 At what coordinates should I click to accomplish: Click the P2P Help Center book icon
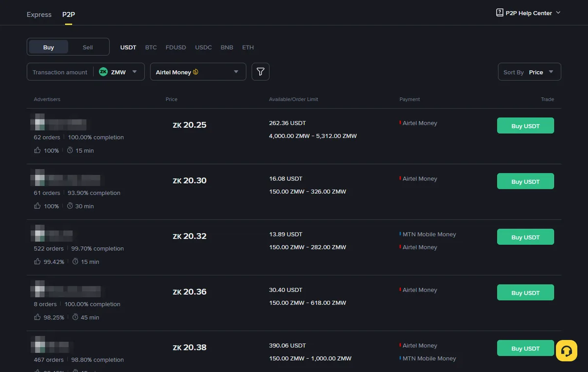click(x=500, y=13)
